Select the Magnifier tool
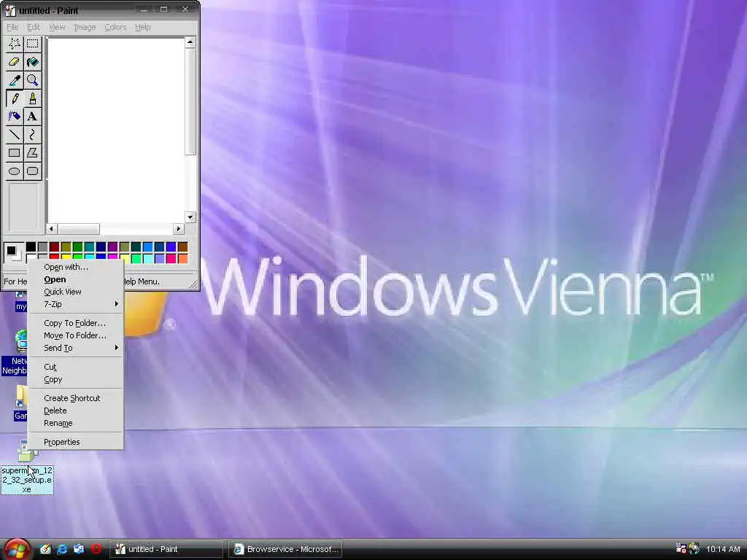The image size is (747, 560). coord(32,80)
